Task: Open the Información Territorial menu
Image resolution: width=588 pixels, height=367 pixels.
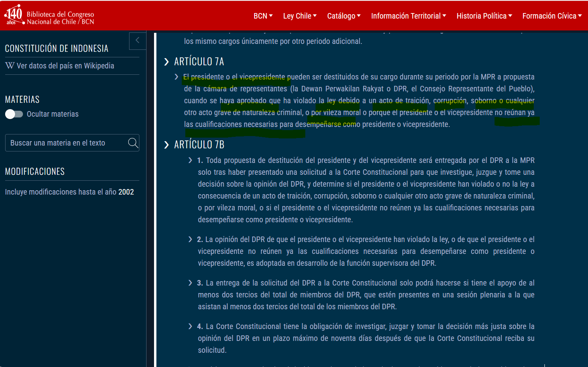Action: 409,16
